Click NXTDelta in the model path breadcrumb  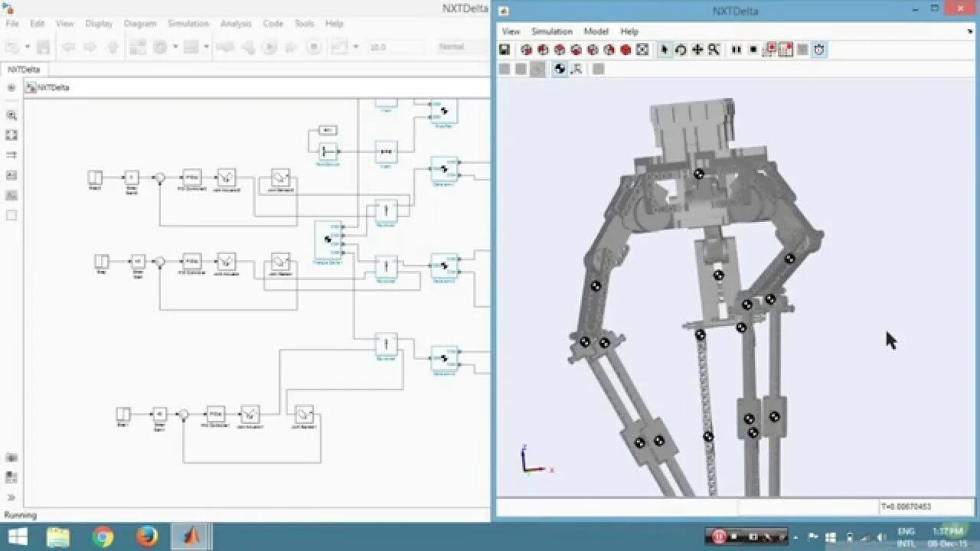(54, 88)
